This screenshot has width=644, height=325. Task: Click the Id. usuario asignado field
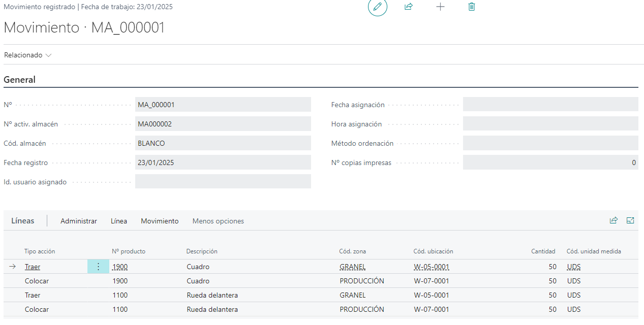(223, 182)
